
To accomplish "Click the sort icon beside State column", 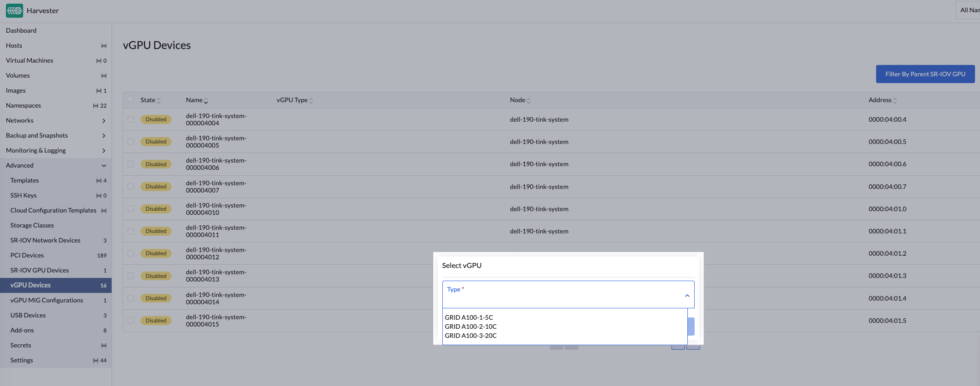I will (158, 101).
